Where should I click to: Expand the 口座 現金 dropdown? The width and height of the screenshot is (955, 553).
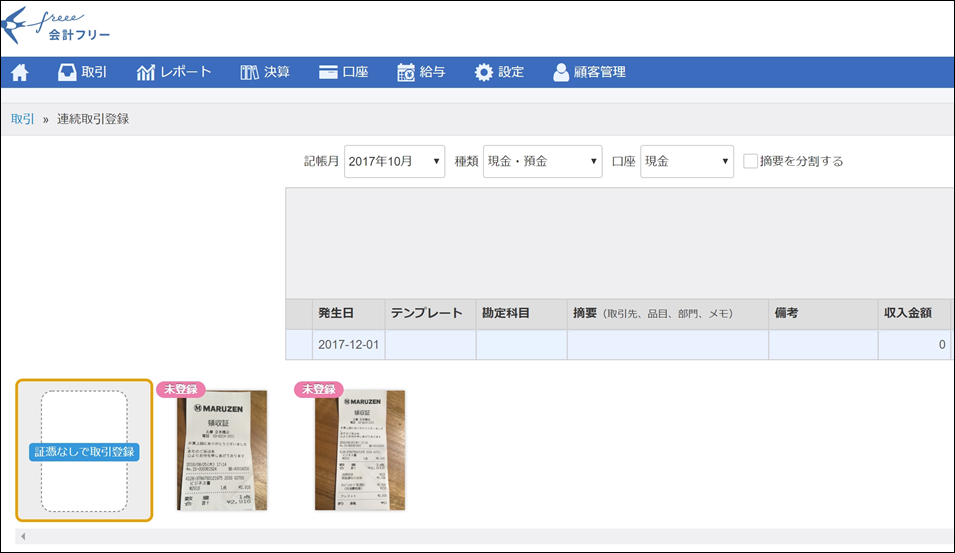[x=687, y=161]
